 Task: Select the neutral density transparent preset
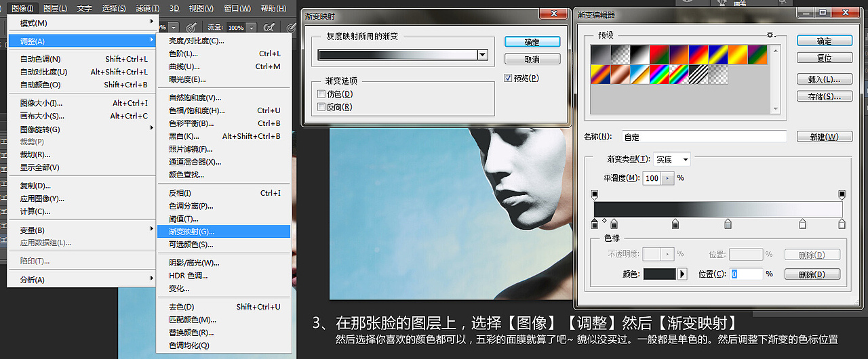(719, 75)
